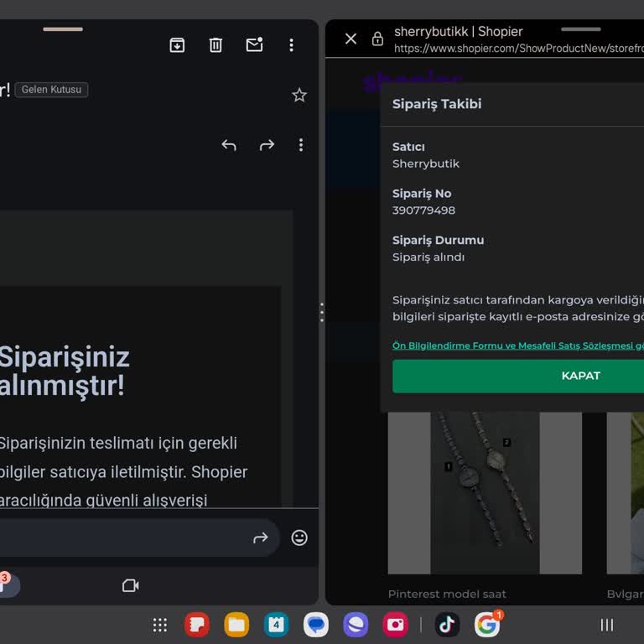Open Pinterest model saat product image

click(x=485, y=493)
